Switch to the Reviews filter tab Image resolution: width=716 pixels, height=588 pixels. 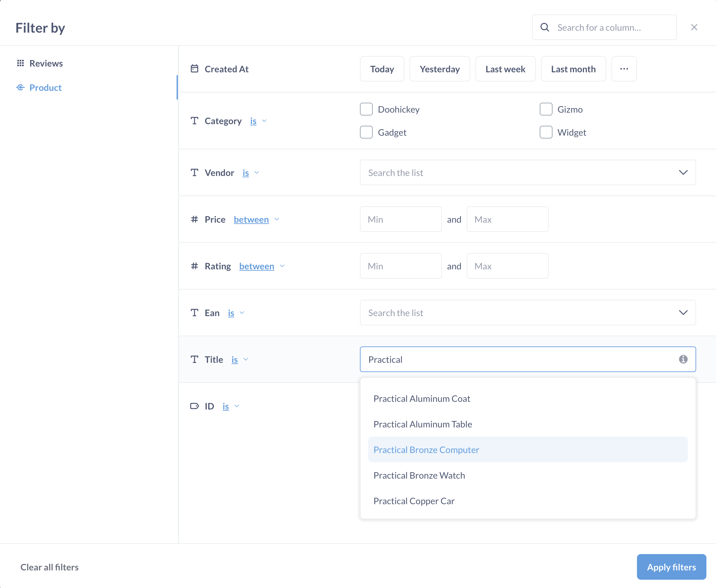click(46, 62)
